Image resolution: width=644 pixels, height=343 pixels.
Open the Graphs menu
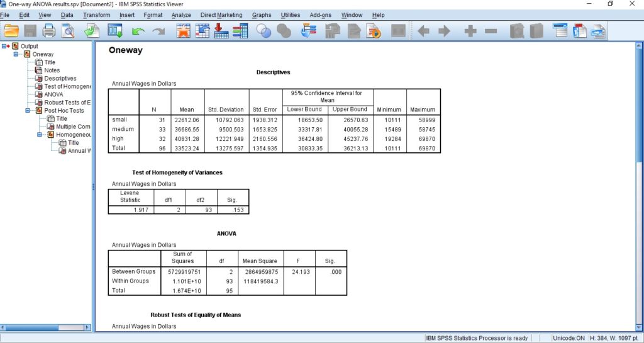[262, 14]
